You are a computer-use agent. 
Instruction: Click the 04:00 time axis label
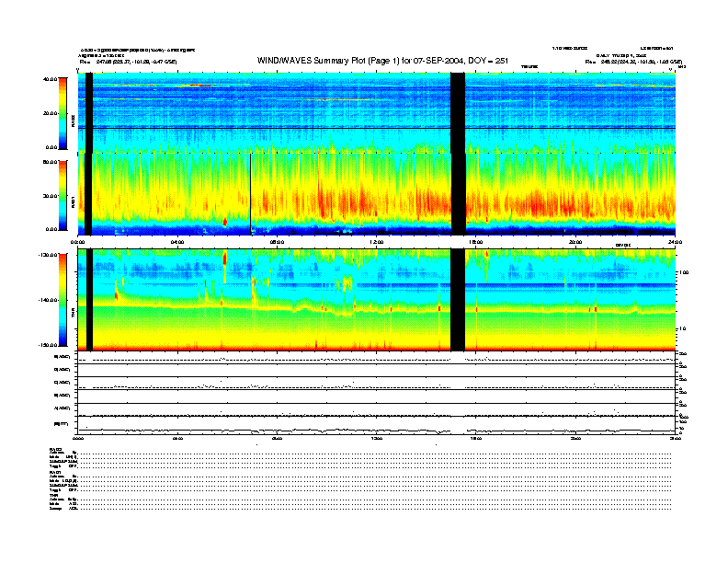[x=177, y=242]
